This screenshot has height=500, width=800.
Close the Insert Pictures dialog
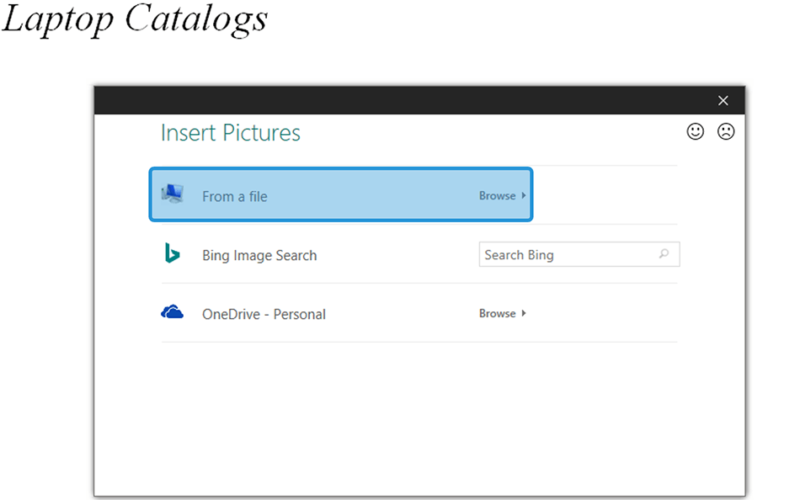click(722, 101)
